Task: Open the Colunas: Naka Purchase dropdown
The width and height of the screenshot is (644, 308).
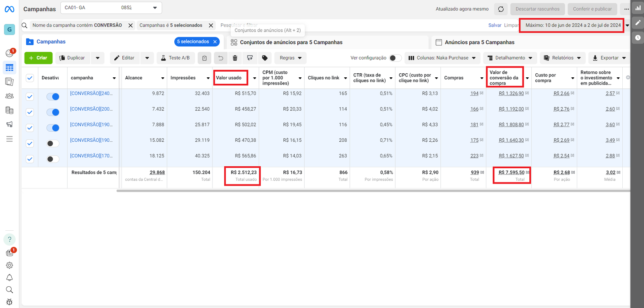Action: 442,58
